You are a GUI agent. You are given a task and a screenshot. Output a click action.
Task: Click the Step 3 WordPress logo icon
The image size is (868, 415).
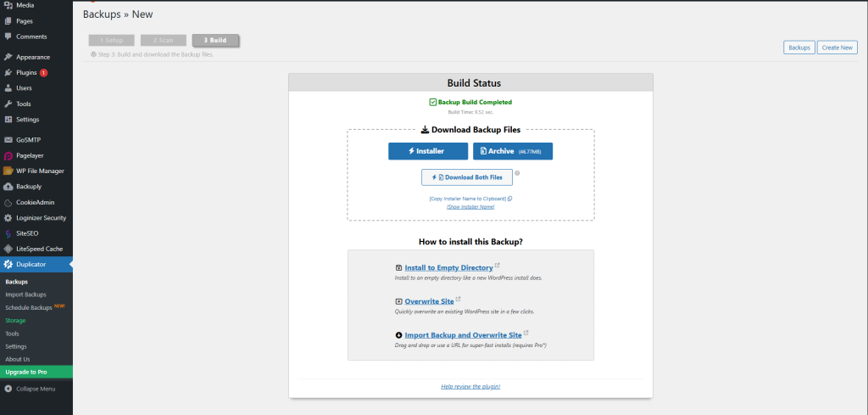coord(93,55)
